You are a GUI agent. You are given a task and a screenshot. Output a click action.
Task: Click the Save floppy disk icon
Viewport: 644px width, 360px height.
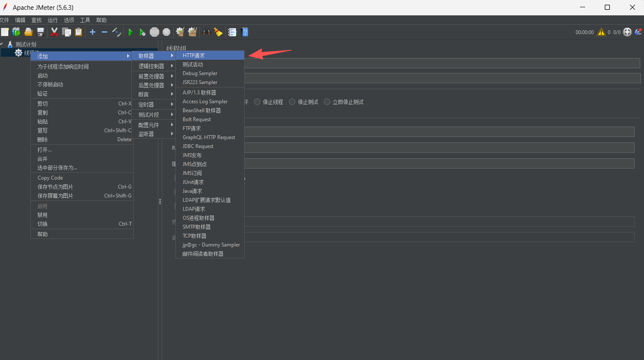coord(41,32)
